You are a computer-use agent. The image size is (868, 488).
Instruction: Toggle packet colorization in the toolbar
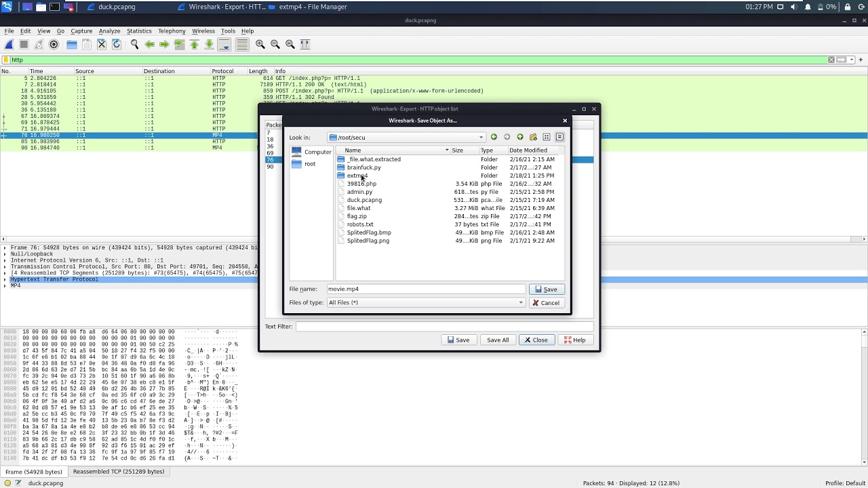coord(241,45)
